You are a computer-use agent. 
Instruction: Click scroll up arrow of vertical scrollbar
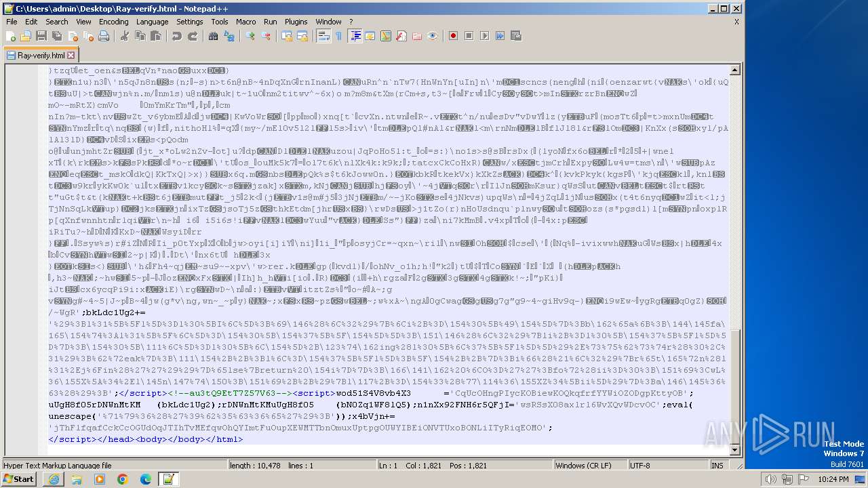(x=735, y=70)
